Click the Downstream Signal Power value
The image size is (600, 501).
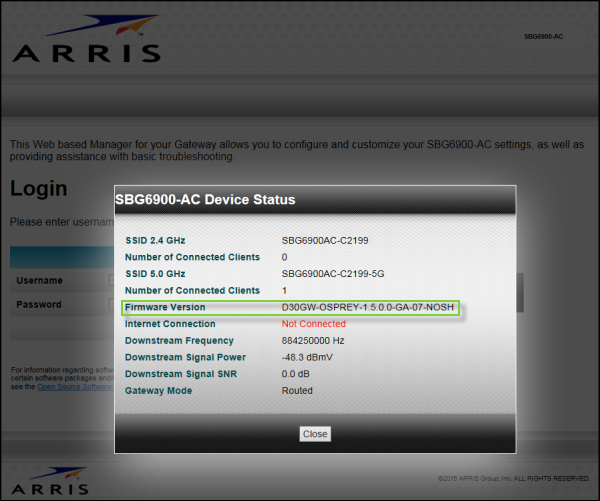pos(315,357)
